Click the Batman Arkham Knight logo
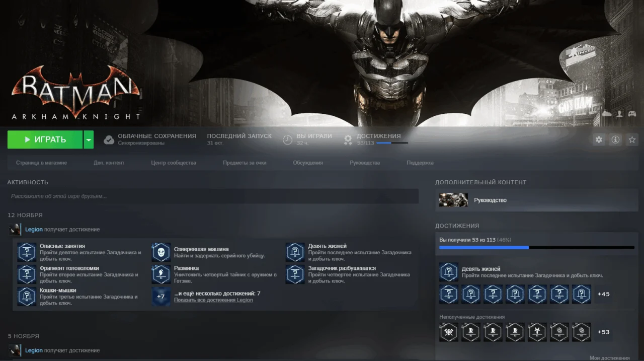Viewport: 644px width, 361px height. tap(75, 93)
